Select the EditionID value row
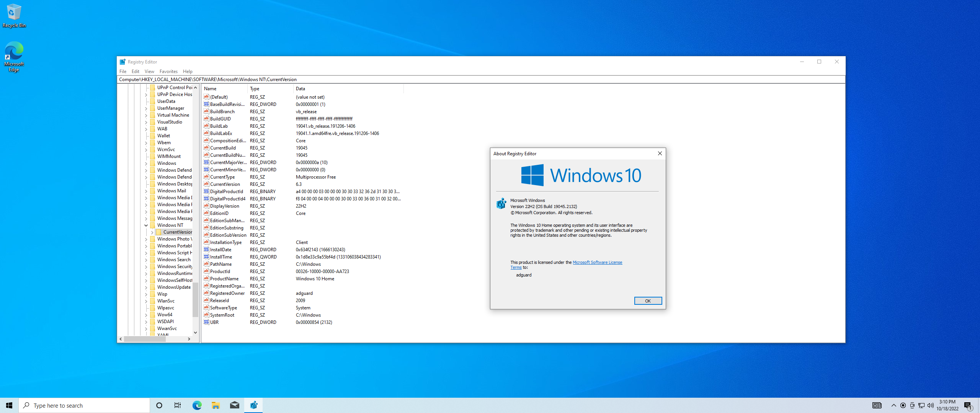 (x=302, y=213)
